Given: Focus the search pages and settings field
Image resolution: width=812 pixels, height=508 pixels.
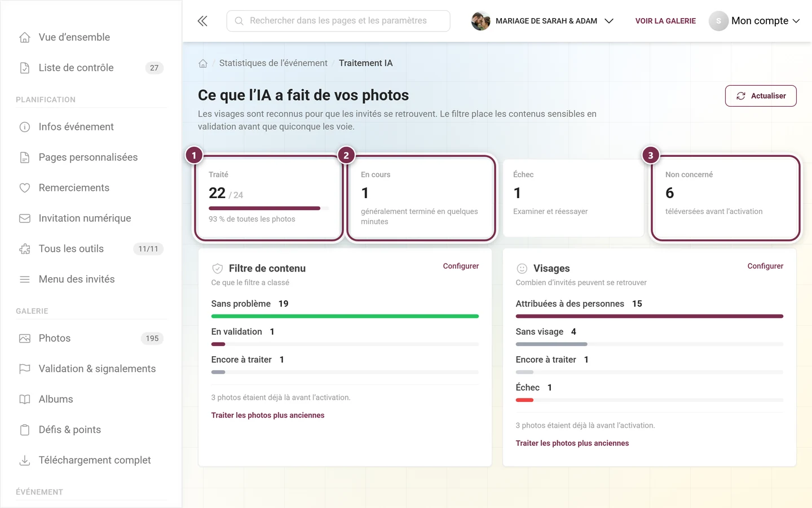Looking at the screenshot, I should (338, 21).
